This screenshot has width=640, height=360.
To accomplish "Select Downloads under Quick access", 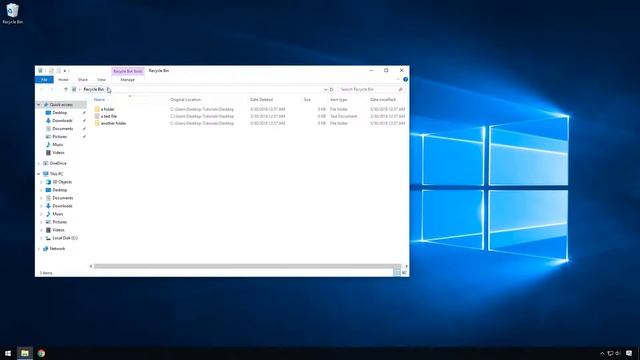I will 62,121.
